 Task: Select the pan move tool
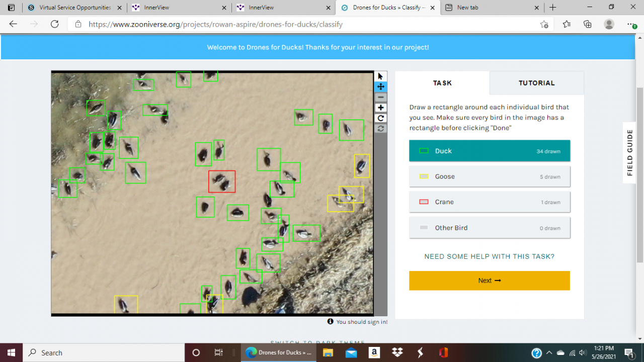(380, 86)
